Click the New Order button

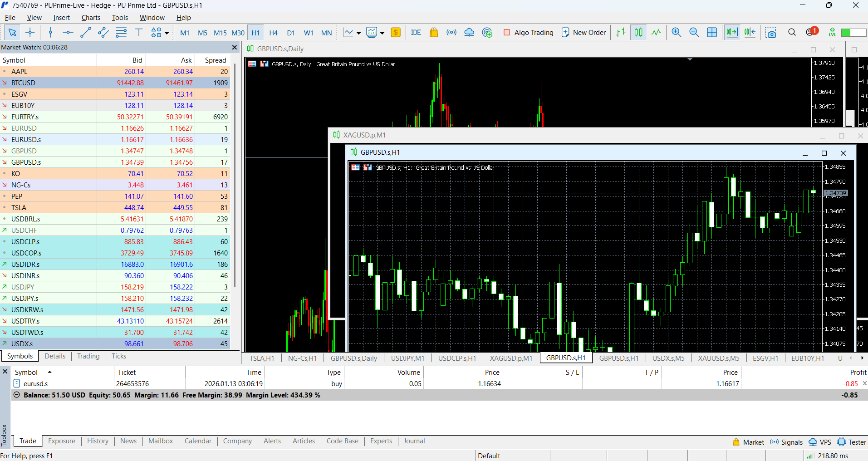pyautogui.click(x=584, y=32)
